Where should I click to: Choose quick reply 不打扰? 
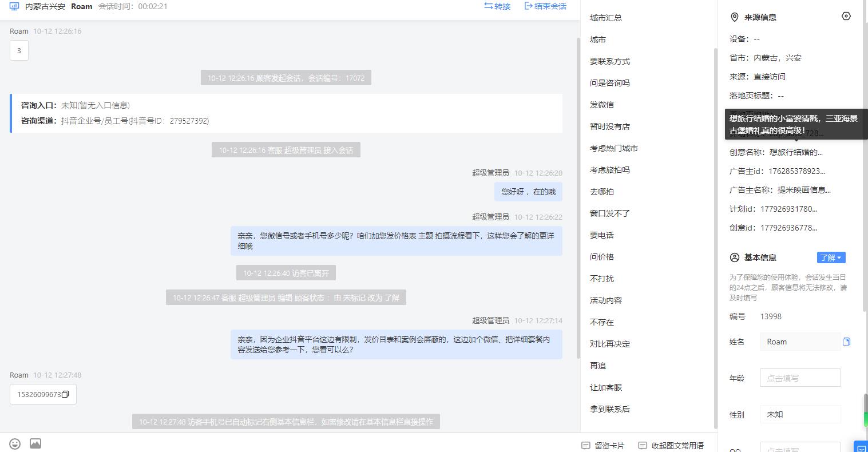coord(602,279)
